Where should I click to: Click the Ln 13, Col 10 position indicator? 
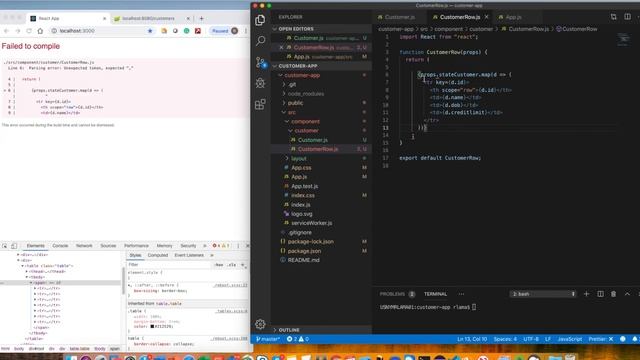pos(472,339)
